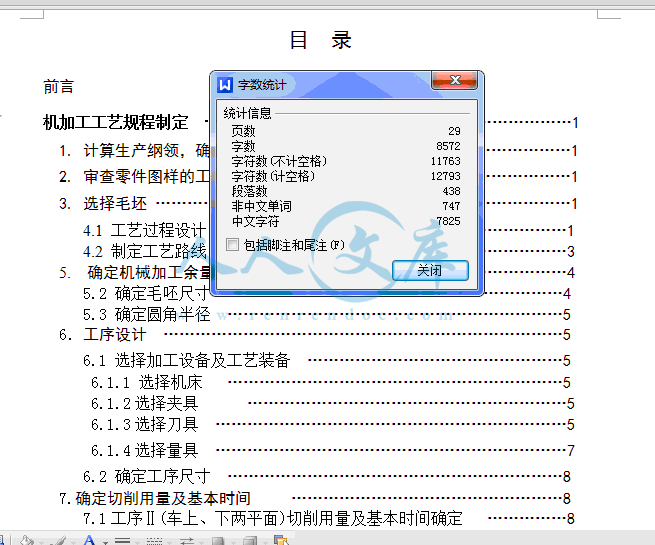This screenshot has height=545, width=655.
Task: Click the 页数 value 29
Action: point(454,131)
